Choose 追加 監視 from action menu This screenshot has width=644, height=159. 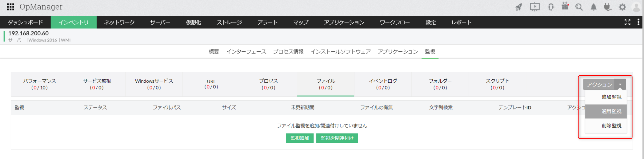606,97
